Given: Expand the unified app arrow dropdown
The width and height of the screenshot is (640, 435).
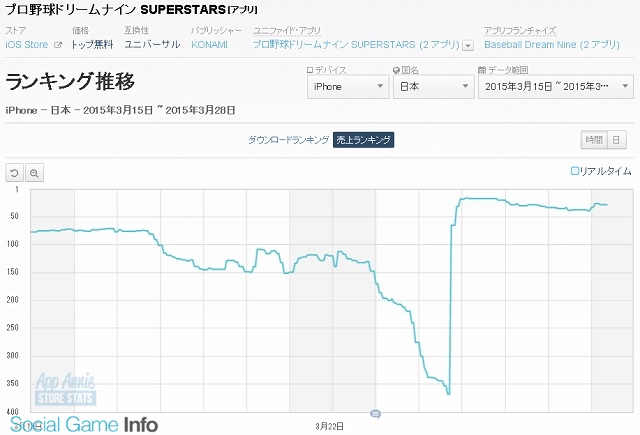Looking at the screenshot, I should (x=468, y=45).
